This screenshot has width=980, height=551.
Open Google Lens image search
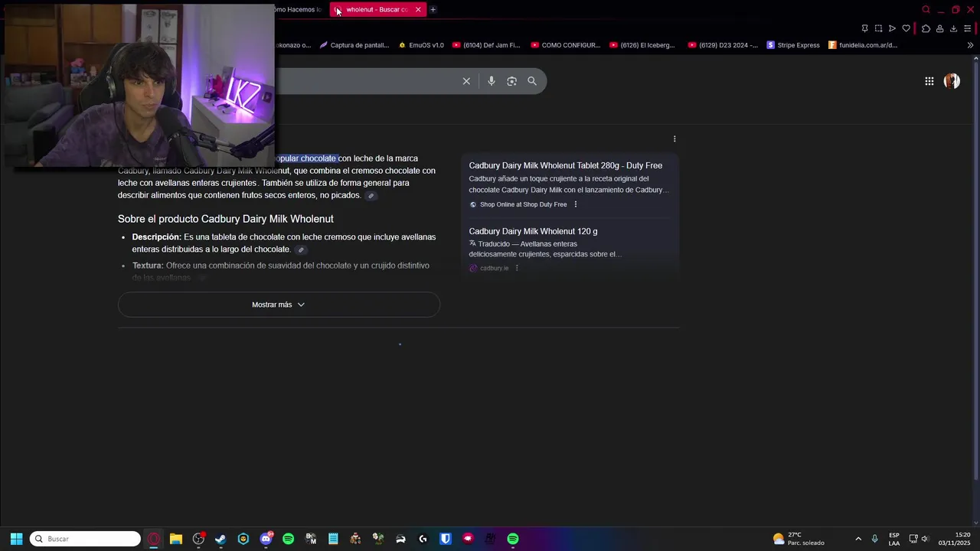pos(512,81)
